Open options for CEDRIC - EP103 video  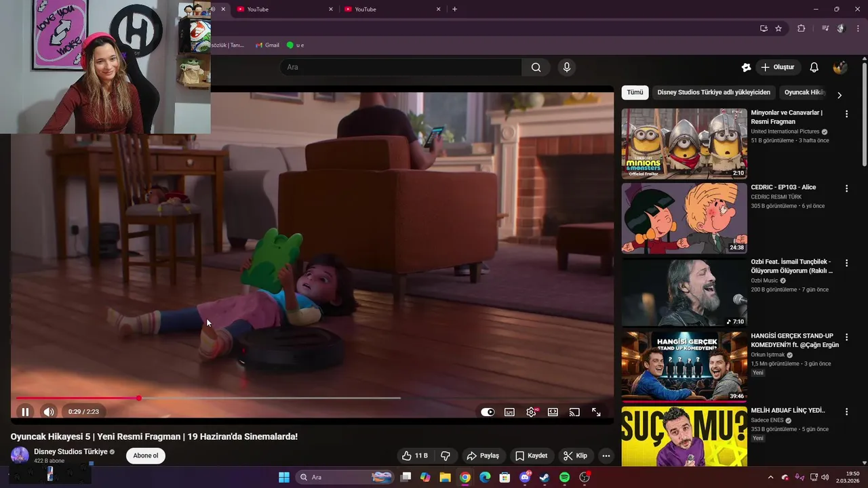tap(846, 188)
